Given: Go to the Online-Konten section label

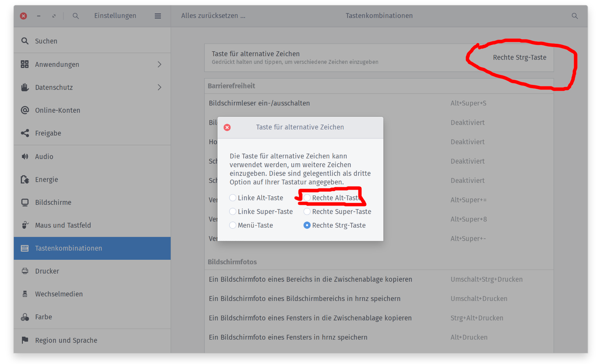Looking at the screenshot, I should (x=57, y=110).
